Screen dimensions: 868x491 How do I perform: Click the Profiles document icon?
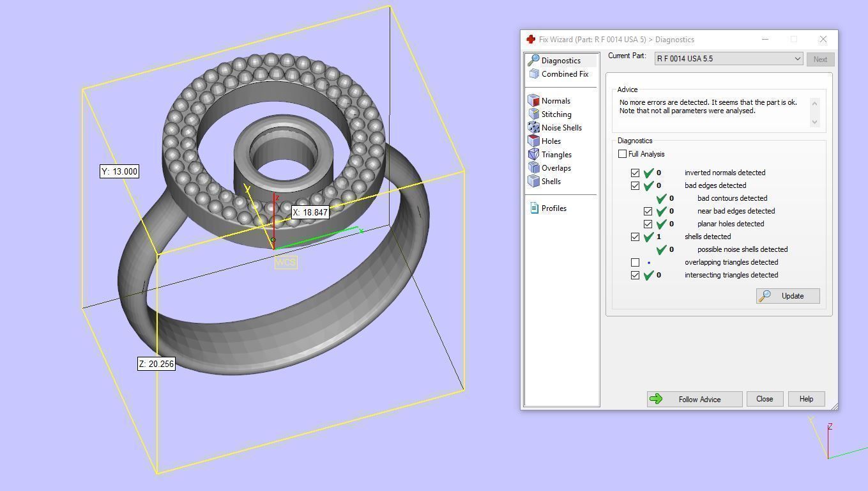click(535, 208)
